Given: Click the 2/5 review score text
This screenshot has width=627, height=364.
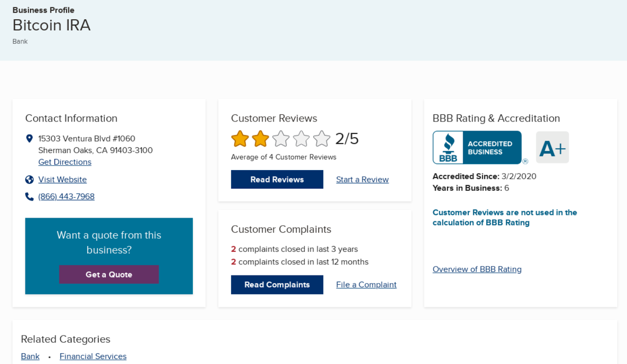Looking at the screenshot, I should pyautogui.click(x=347, y=139).
